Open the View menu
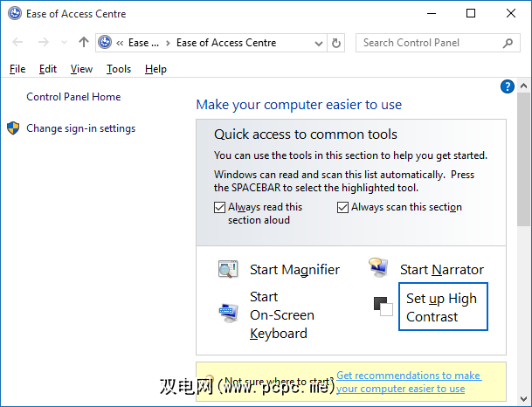532x407 pixels. 81,69
